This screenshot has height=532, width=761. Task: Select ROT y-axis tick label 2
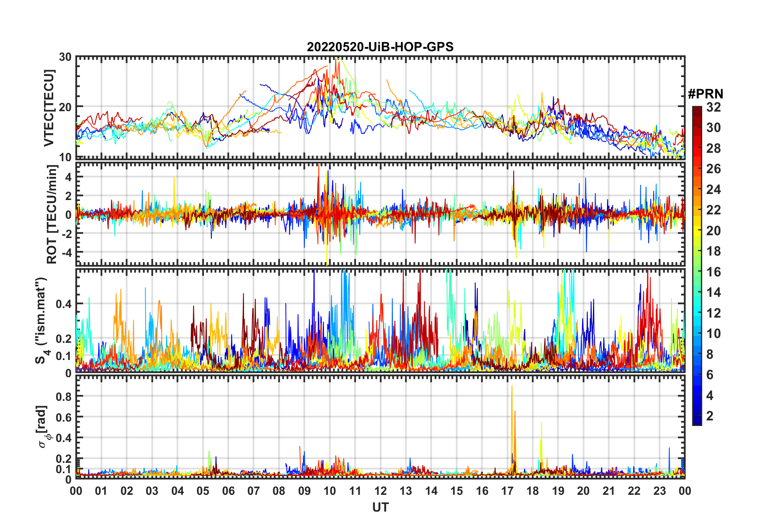[x=68, y=196]
